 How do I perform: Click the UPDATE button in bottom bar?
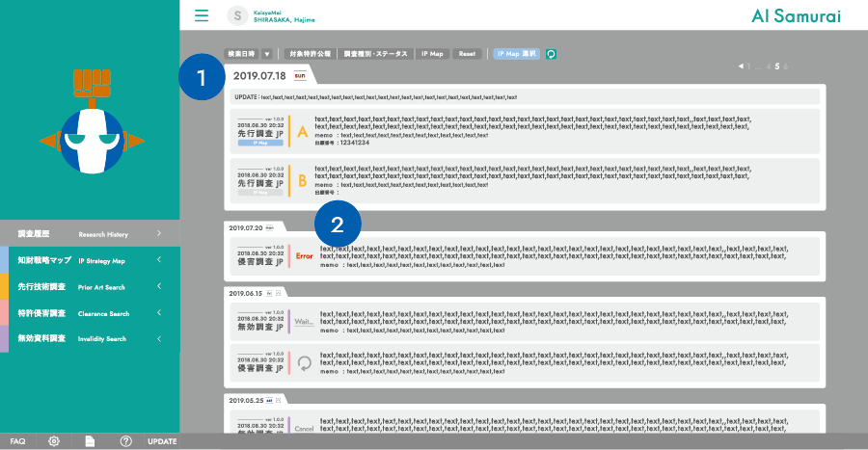pos(161,440)
